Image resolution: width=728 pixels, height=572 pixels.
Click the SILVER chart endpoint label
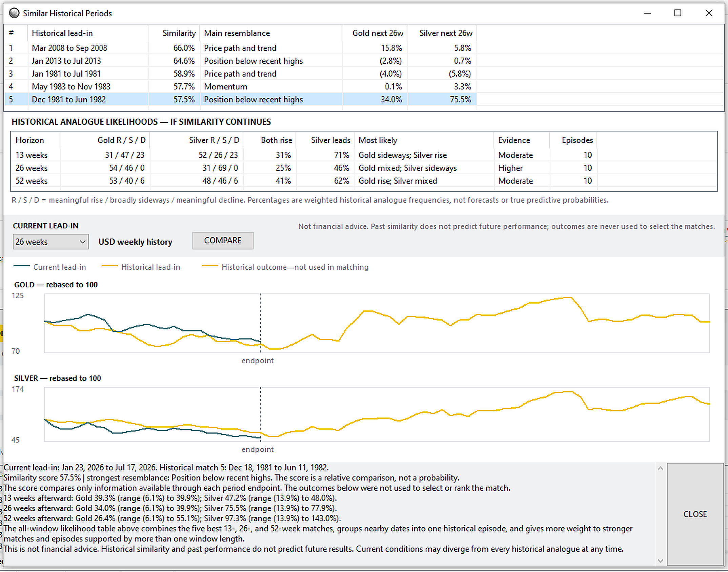tap(258, 449)
